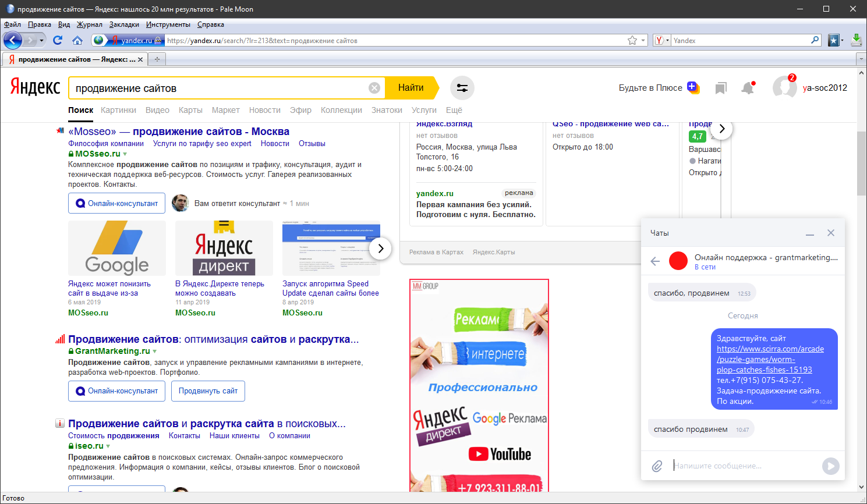Open the yandex.ru реклама ad link

click(x=434, y=193)
